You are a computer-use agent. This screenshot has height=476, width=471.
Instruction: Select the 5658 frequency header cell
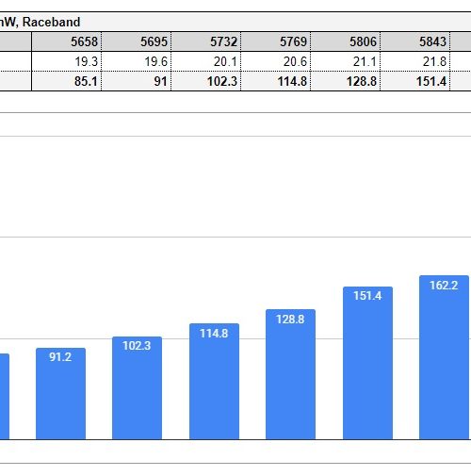pyautogui.click(x=67, y=41)
